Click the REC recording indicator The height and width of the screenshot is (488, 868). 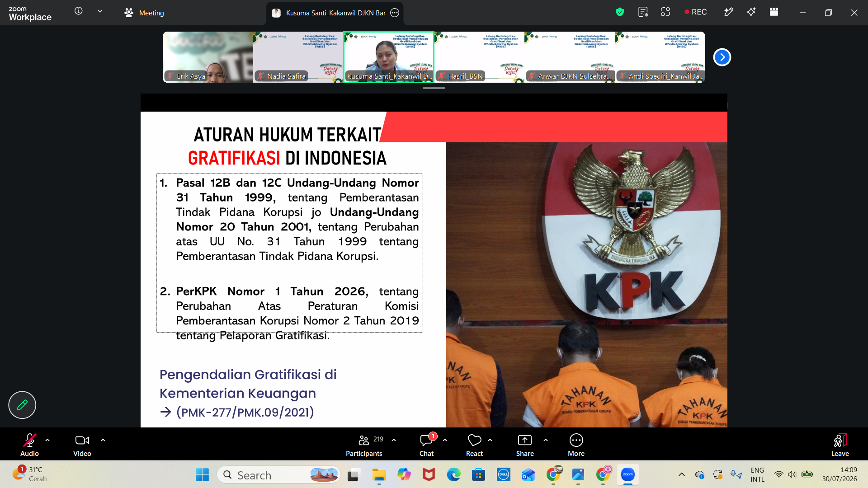click(x=696, y=12)
